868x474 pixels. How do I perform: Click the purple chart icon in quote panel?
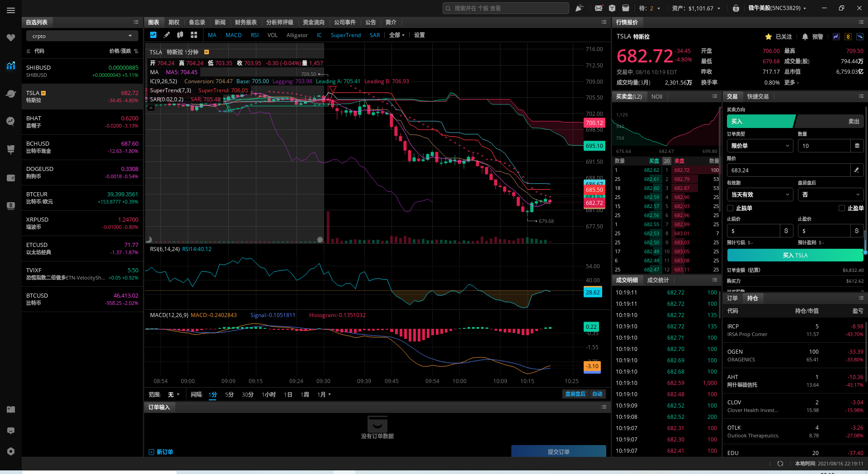click(836, 37)
